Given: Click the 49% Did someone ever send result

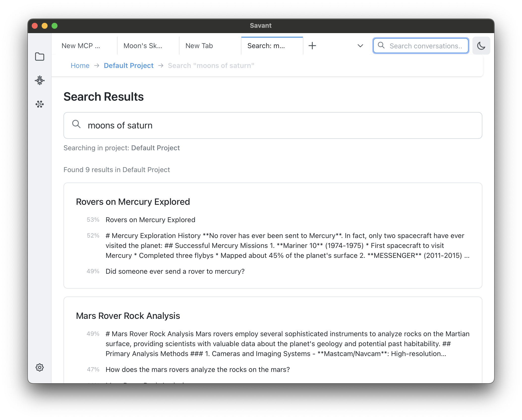Looking at the screenshot, I should 175,271.
